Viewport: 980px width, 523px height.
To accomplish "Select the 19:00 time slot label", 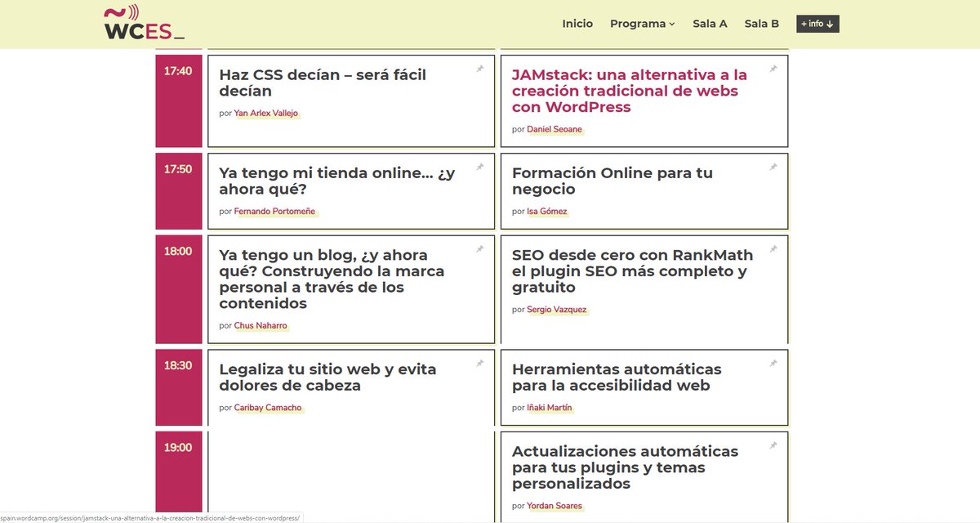I will tap(178, 447).
